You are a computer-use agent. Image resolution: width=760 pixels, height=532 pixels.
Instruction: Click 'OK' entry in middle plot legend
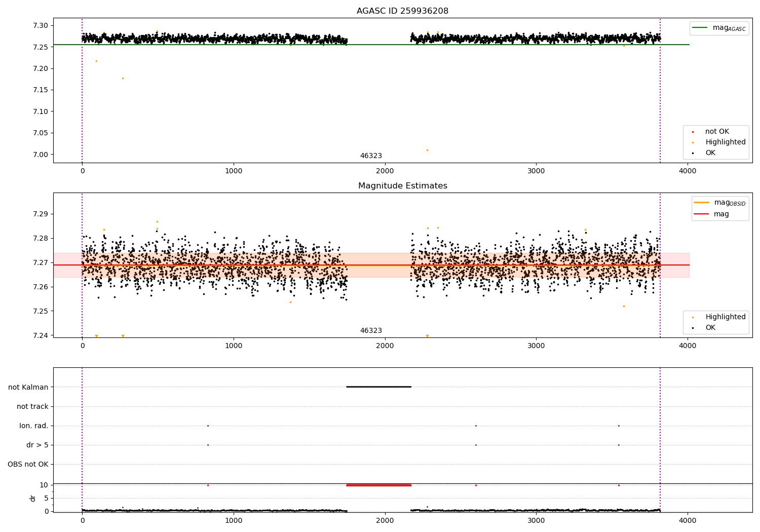710,328
